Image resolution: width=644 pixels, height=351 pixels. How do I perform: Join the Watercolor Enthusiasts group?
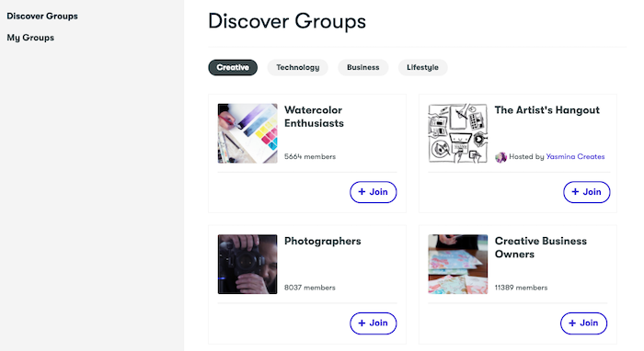coord(373,192)
